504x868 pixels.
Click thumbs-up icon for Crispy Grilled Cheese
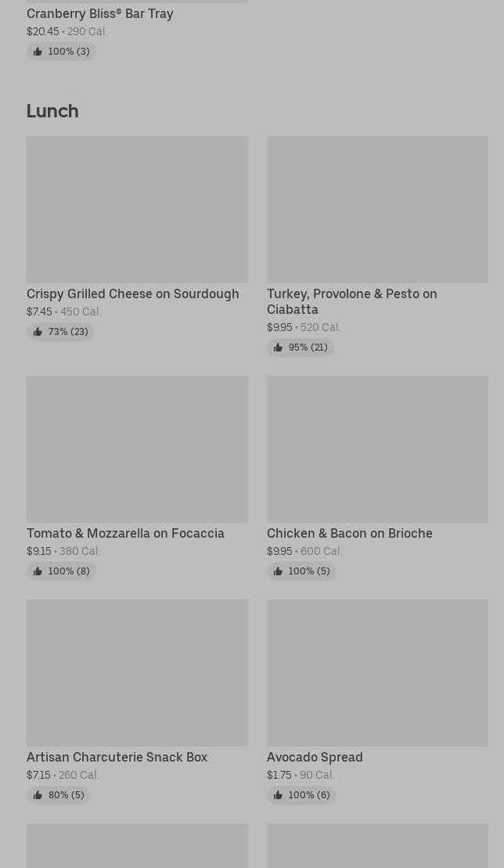[x=38, y=332]
